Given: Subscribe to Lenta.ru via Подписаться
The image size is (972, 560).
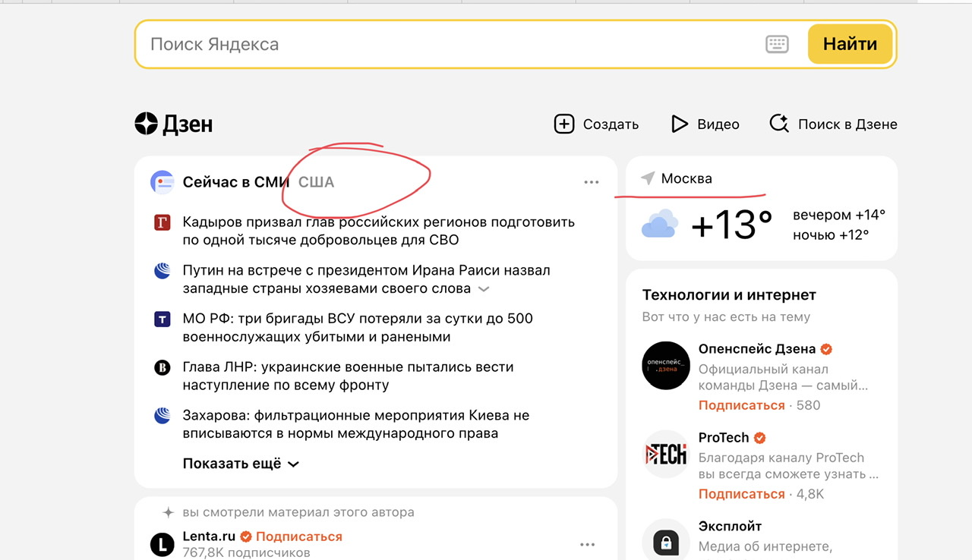Looking at the screenshot, I should click(299, 536).
